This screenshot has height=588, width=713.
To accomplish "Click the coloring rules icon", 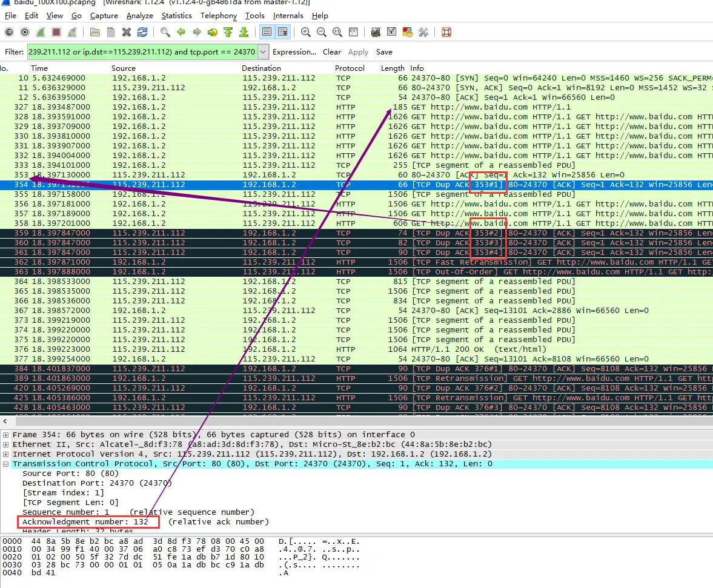I will click(x=408, y=32).
